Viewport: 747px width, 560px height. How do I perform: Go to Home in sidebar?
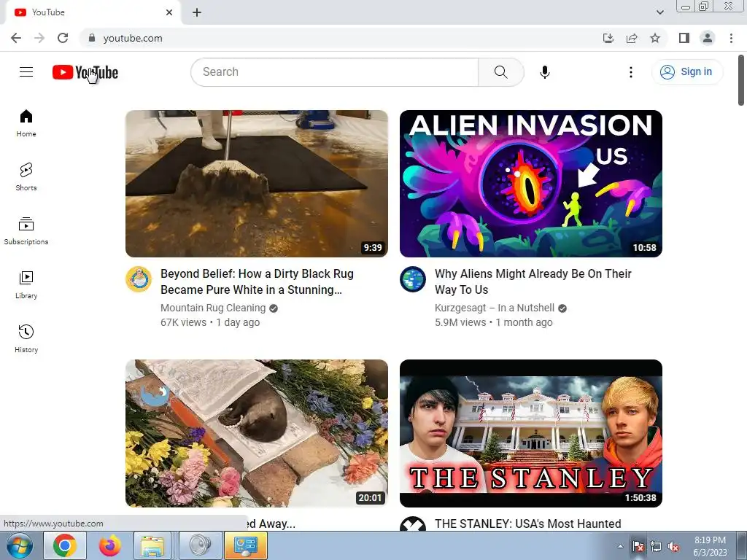pyautogui.click(x=26, y=123)
